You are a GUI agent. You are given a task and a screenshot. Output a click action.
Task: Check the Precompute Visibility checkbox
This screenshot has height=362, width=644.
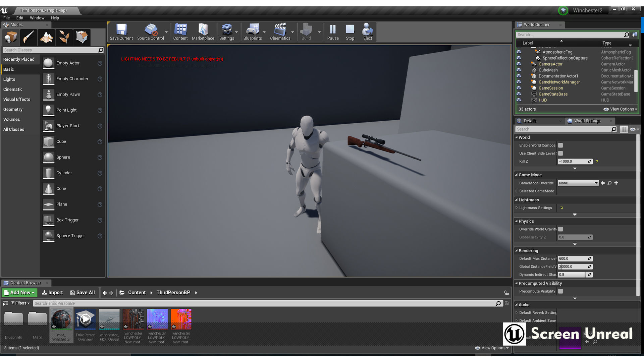point(560,291)
